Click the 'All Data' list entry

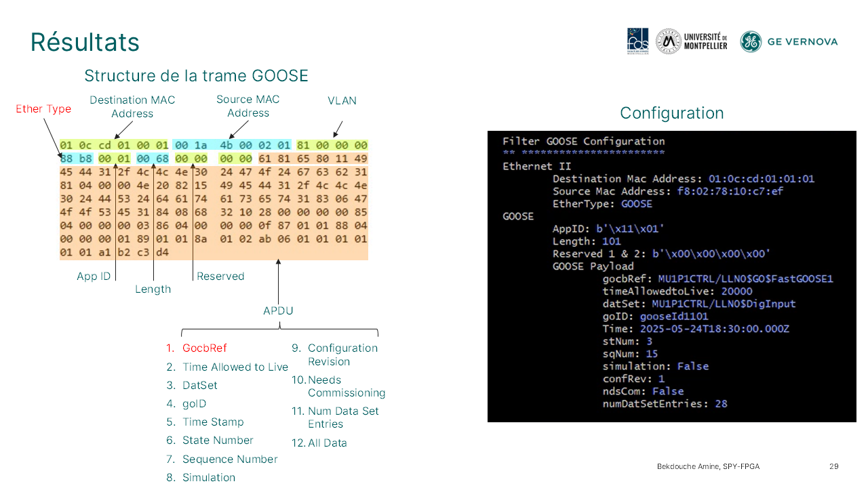click(327, 443)
